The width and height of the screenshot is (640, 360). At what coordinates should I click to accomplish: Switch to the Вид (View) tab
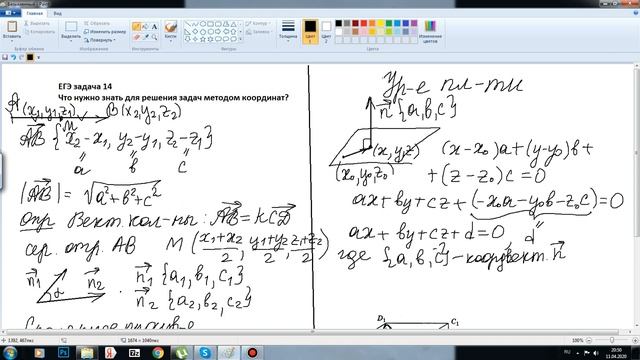tap(57, 13)
